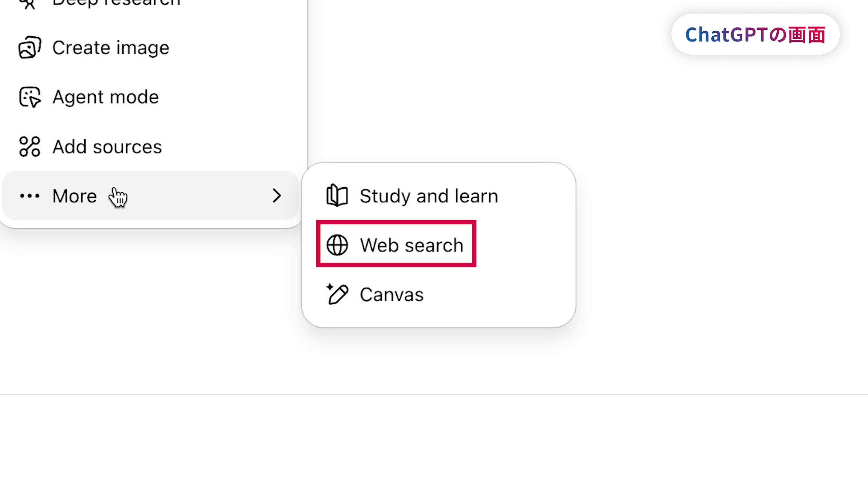
Task: Select the Create image menu item
Action: pos(111,47)
